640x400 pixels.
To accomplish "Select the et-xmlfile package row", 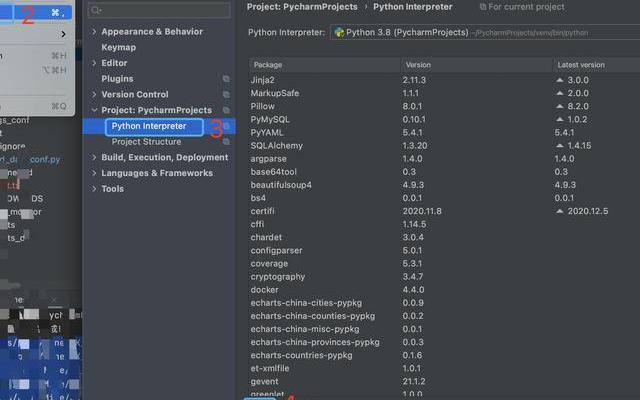I will (x=444, y=368).
